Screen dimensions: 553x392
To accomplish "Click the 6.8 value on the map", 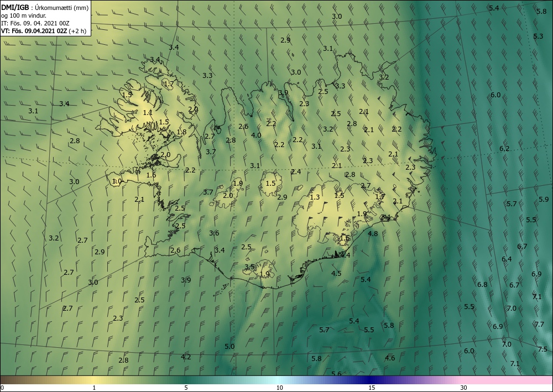I will (x=482, y=285).
